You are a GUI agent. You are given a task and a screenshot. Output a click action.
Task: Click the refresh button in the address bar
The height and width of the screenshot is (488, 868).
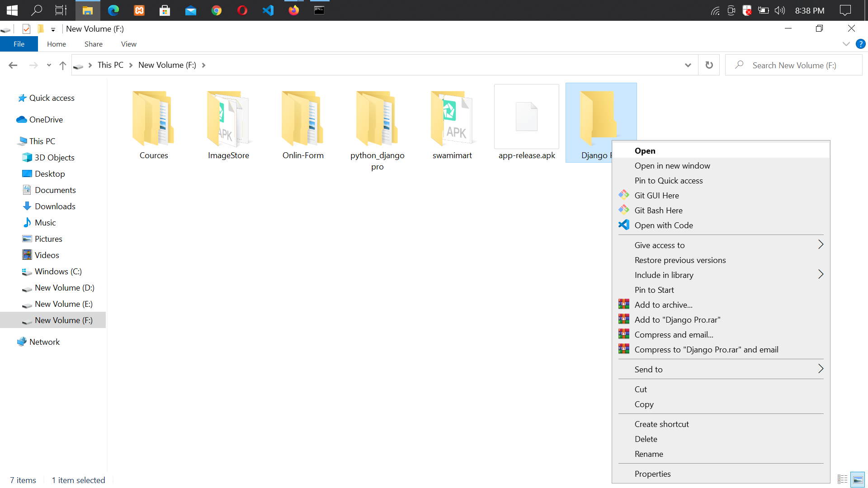coord(709,65)
